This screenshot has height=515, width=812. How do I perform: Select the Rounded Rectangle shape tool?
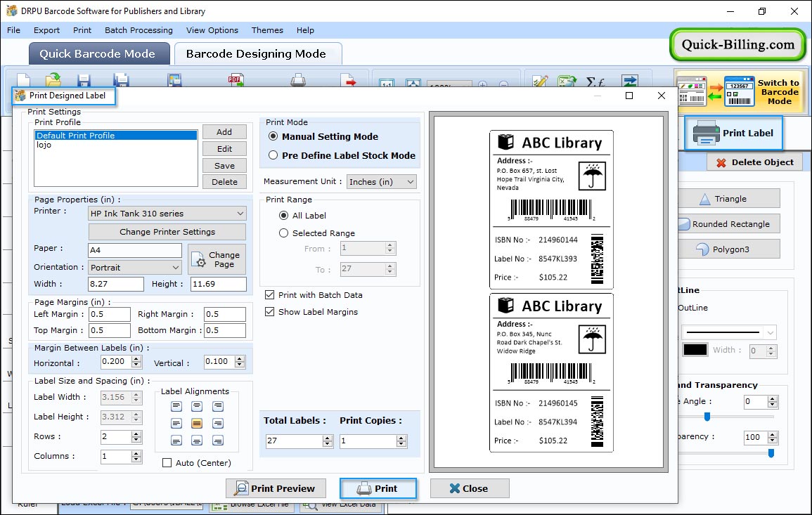(729, 224)
